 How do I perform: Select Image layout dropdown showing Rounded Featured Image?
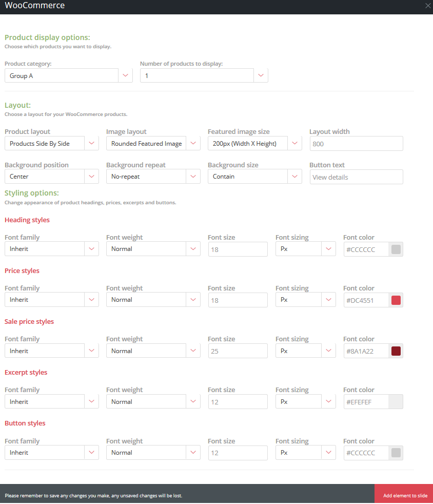coord(153,144)
